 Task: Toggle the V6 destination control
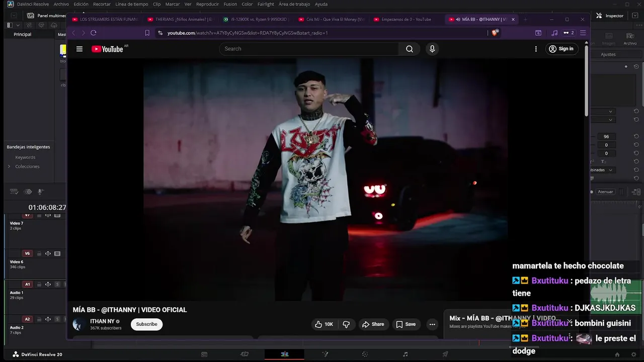28,254
